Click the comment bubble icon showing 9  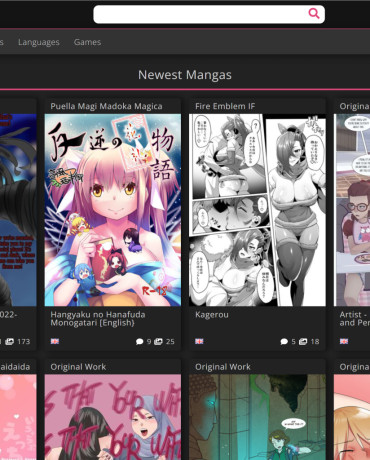pos(140,341)
